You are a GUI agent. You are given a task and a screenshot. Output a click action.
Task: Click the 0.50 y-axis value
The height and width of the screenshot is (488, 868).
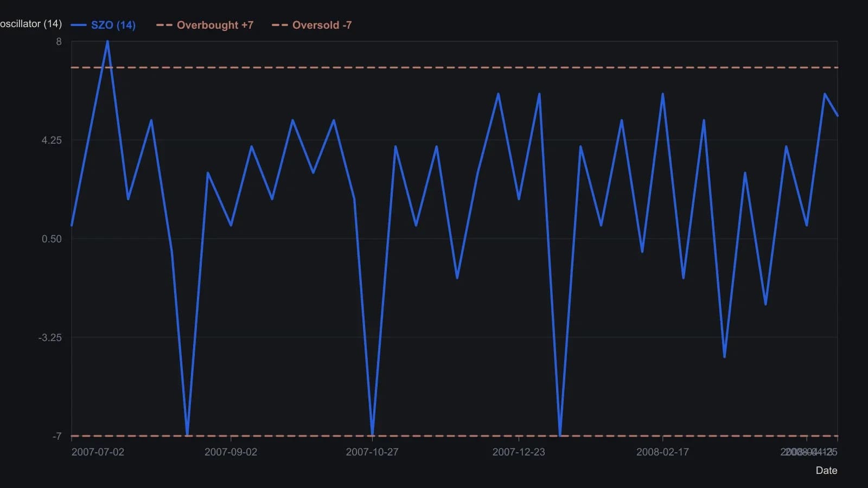pyautogui.click(x=52, y=239)
